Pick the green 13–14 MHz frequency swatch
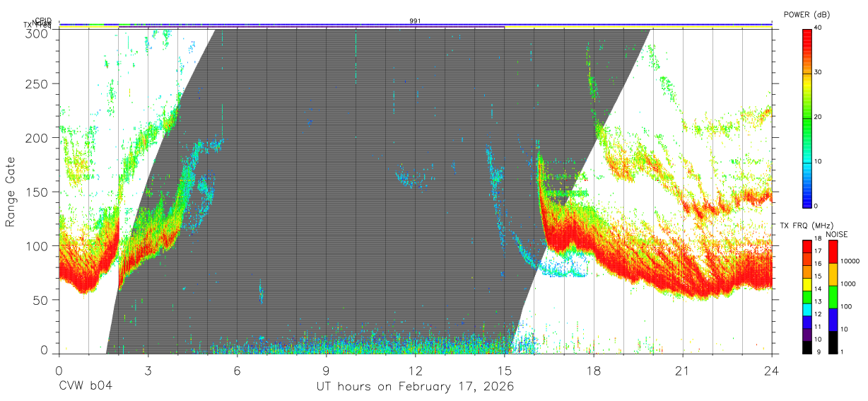The width and height of the screenshot is (868, 401). tap(807, 296)
